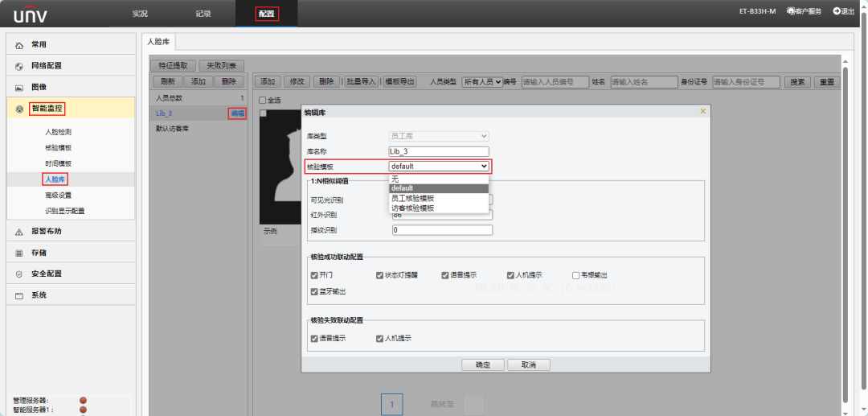Choose 访客核验模板 from the dropdown list
The image size is (868, 416).
point(439,208)
